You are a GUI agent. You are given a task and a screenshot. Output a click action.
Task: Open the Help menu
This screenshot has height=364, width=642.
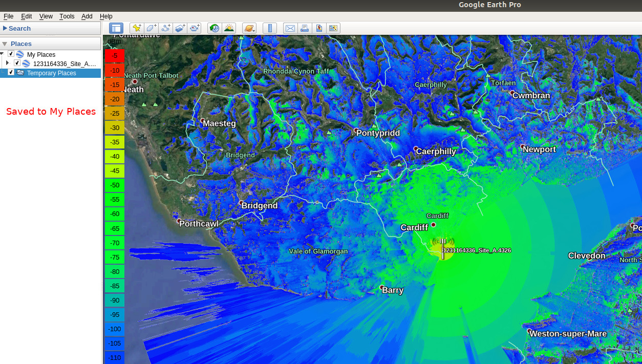pos(106,16)
